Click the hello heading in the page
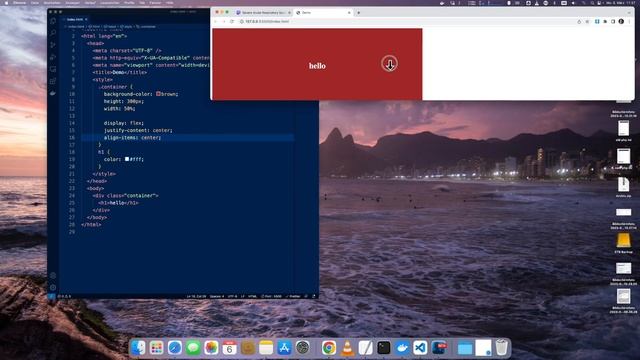 pyautogui.click(x=317, y=66)
